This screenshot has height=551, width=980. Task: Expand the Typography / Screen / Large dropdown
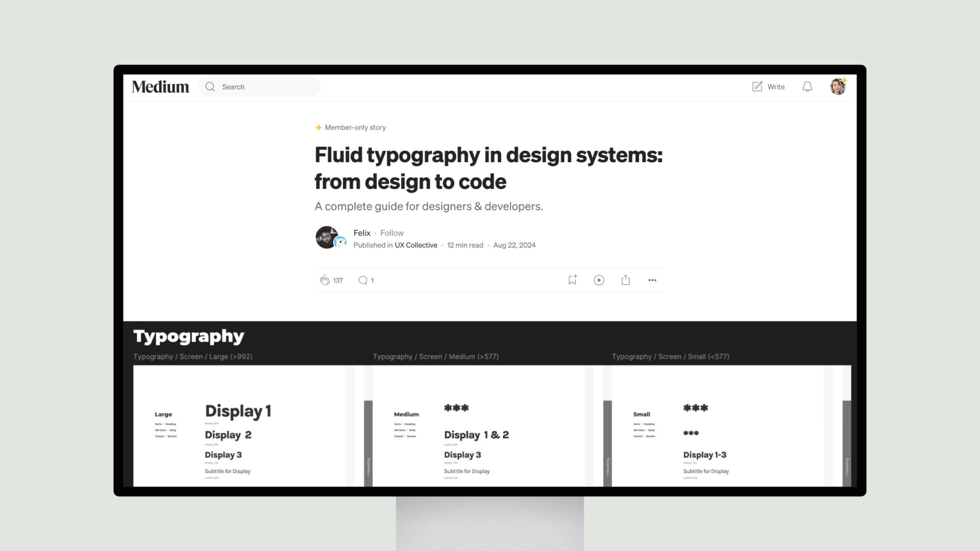coord(193,356)
